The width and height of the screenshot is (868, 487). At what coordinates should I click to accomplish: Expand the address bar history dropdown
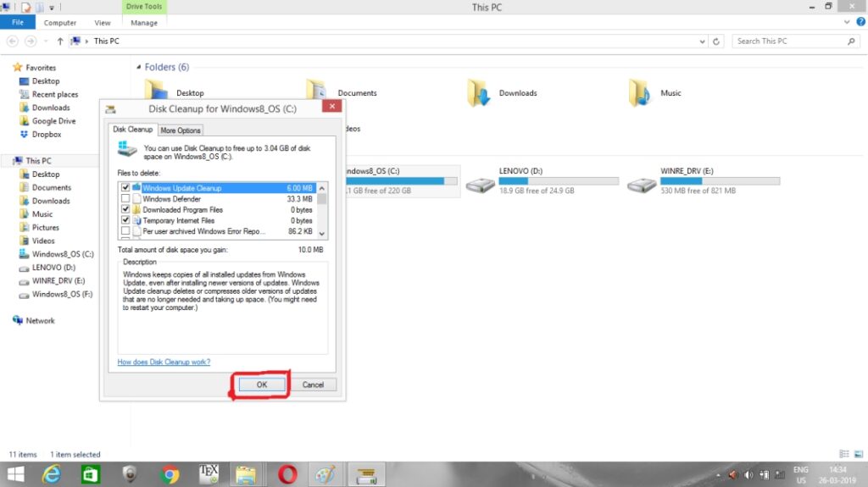702,41
